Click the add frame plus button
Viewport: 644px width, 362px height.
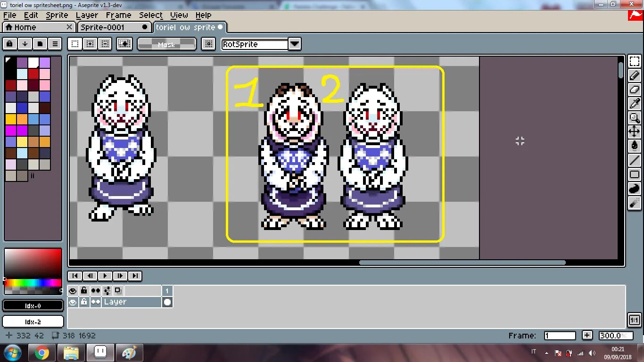click(587, 336)
